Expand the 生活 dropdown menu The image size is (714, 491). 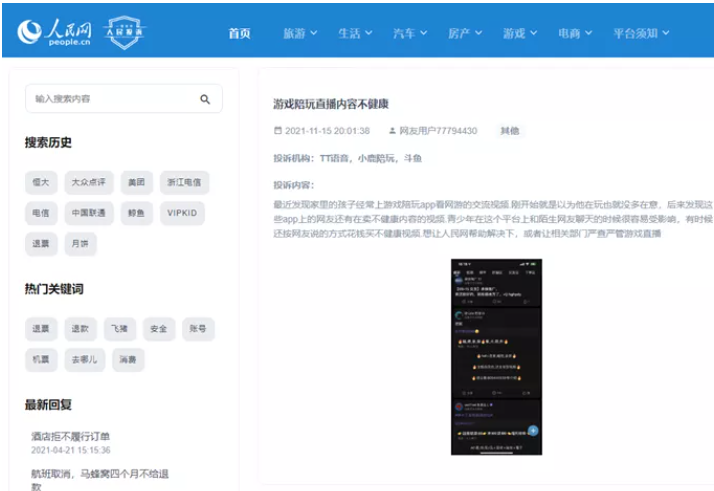click(x=355, y=33)
